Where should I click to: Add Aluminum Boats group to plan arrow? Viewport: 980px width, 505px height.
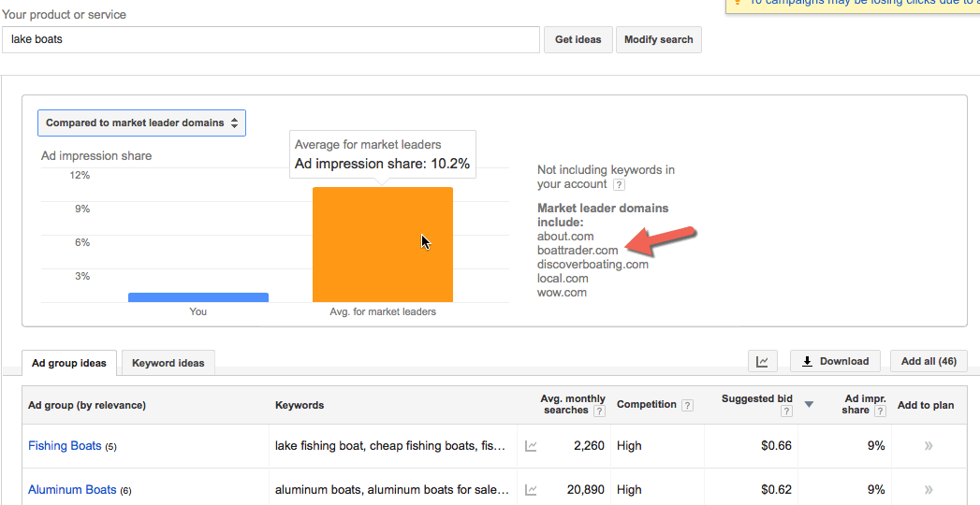[x=929, y=489]
